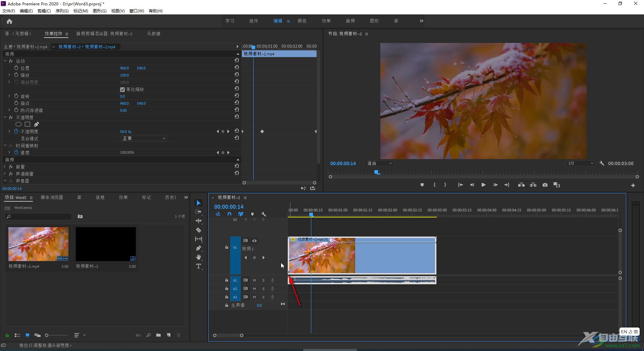Click Play in Program monitor
Viewport: 644px width, 351px height.
click(x=483, y=185)
